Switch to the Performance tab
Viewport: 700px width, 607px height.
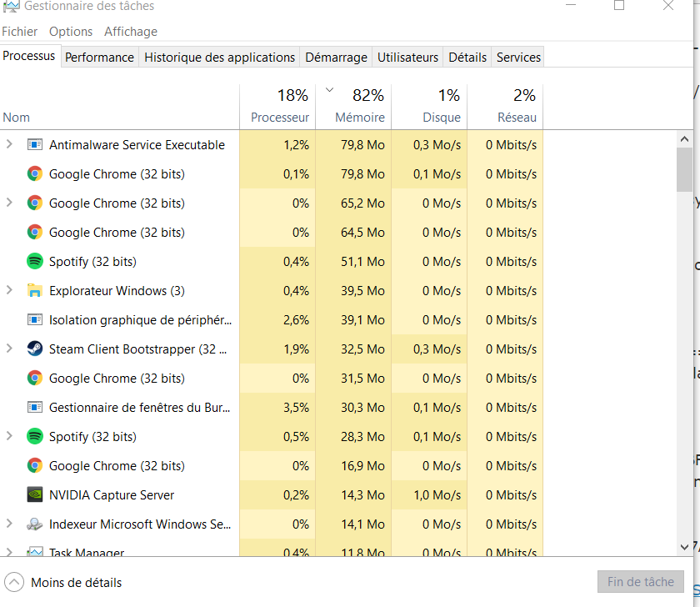point(99,58)
